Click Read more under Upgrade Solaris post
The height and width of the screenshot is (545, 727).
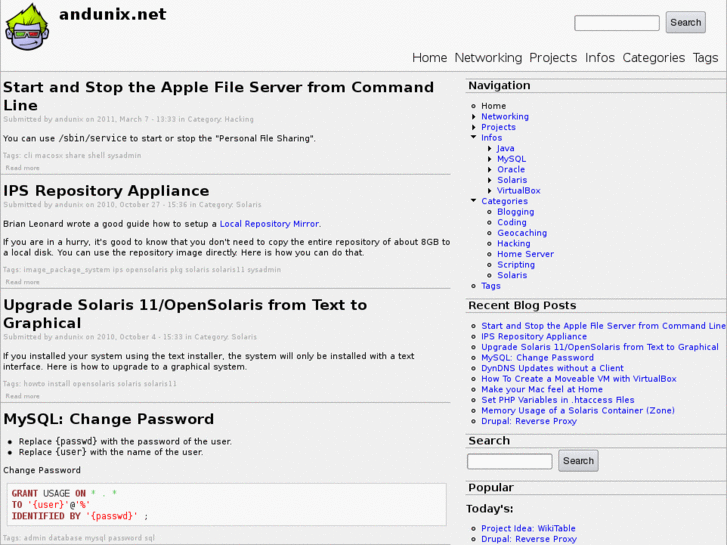[x=22, y=396]
